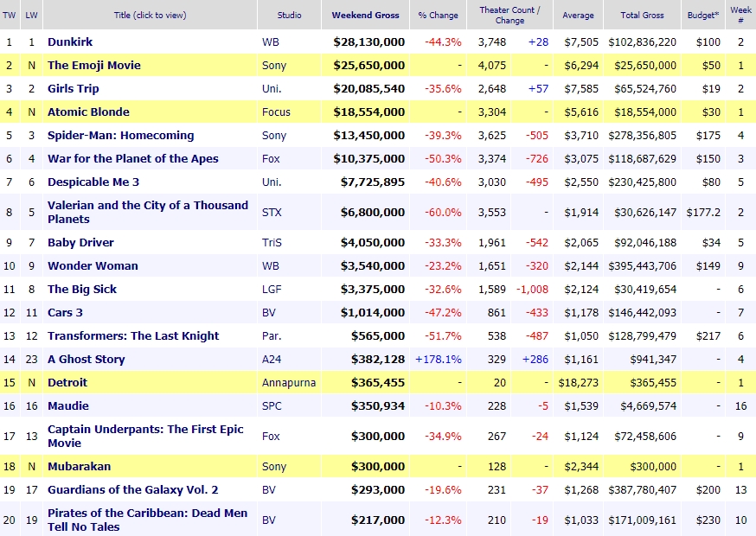The image size is (756, 536).
Task: Select the -1,008 theater change value
Action: tap(532, 290)
